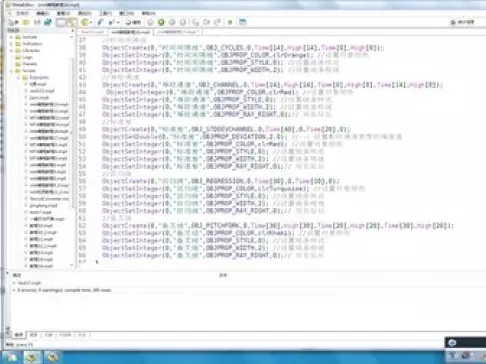Click the New file toolbar icon
Image resolution: width=486 pixels, height=364 pixels.
pyautogui.click(x=14, y=22)
